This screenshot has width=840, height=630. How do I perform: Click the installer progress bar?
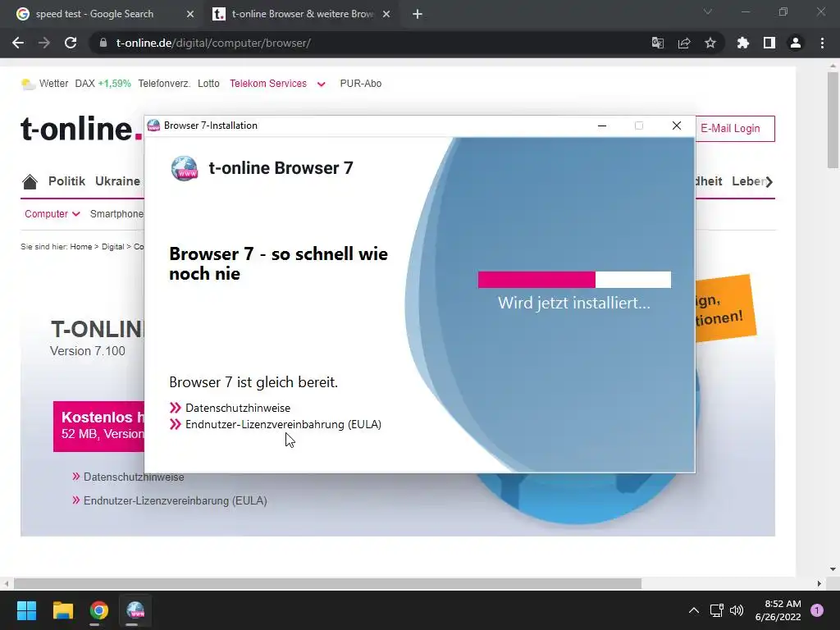[574, 280]
